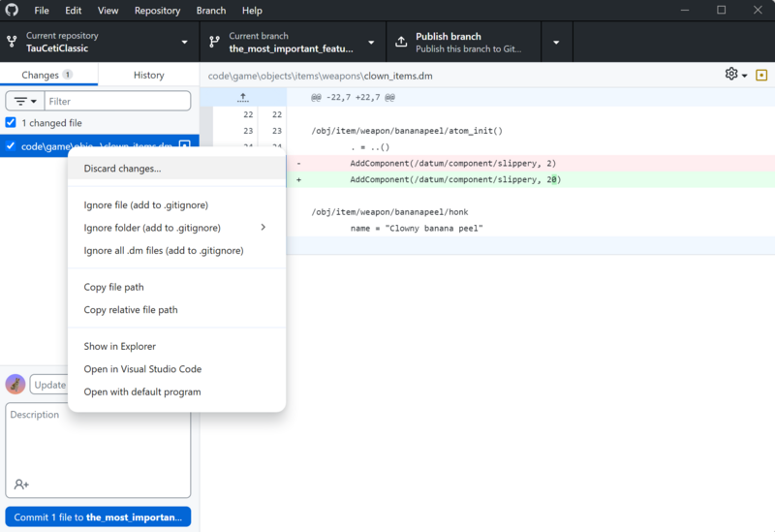Open the filter options button next to Filter
This screenshot has height=532, width=775.
[x=24, y=101]
